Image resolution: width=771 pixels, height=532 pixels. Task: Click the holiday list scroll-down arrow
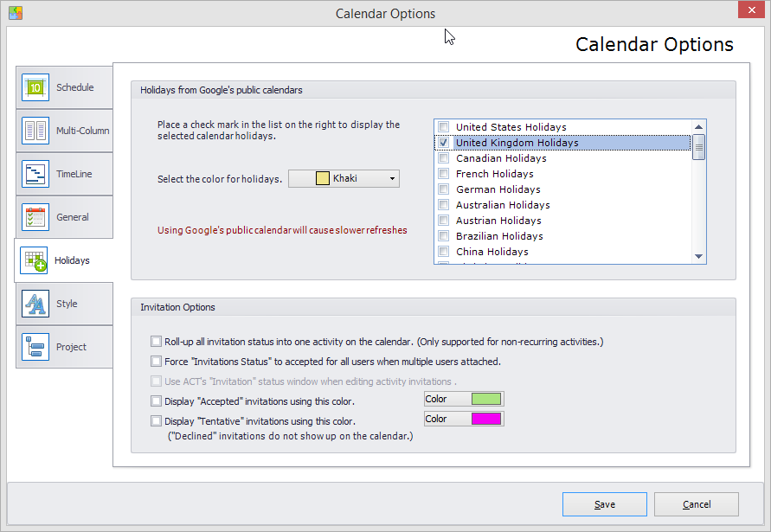pos(698,256)
